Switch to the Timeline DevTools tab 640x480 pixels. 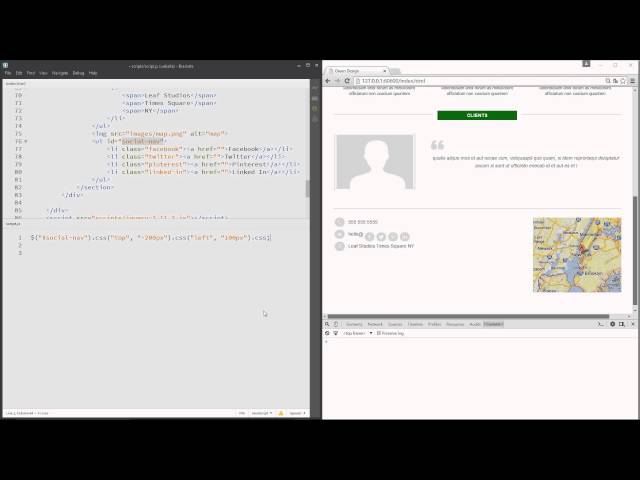pos(415,324)
